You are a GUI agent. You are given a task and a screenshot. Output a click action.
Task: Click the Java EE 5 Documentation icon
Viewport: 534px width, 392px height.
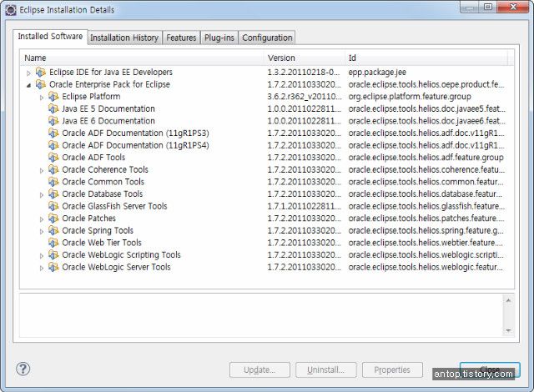tap(53, 109)
